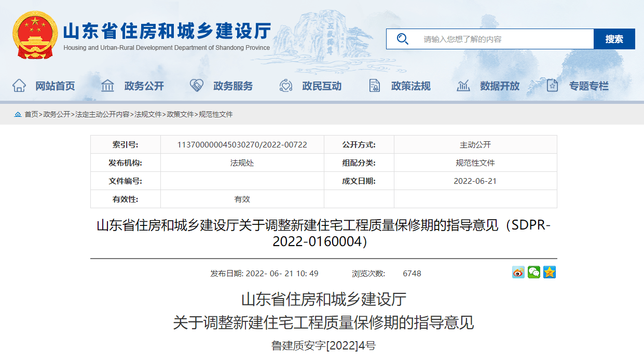The height and width of the screenshot is (364, 644).
Task: Click the 文件编号 label cell
Action: 126,181
